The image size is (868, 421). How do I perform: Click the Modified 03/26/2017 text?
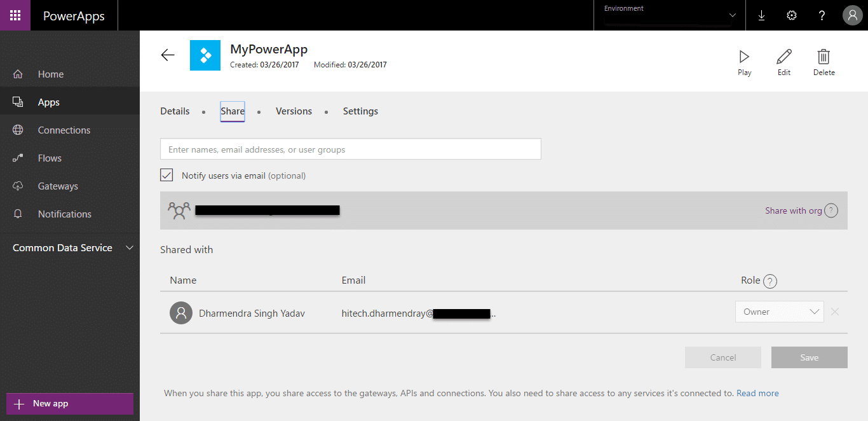pyautogui.click(x=350, y=65)
